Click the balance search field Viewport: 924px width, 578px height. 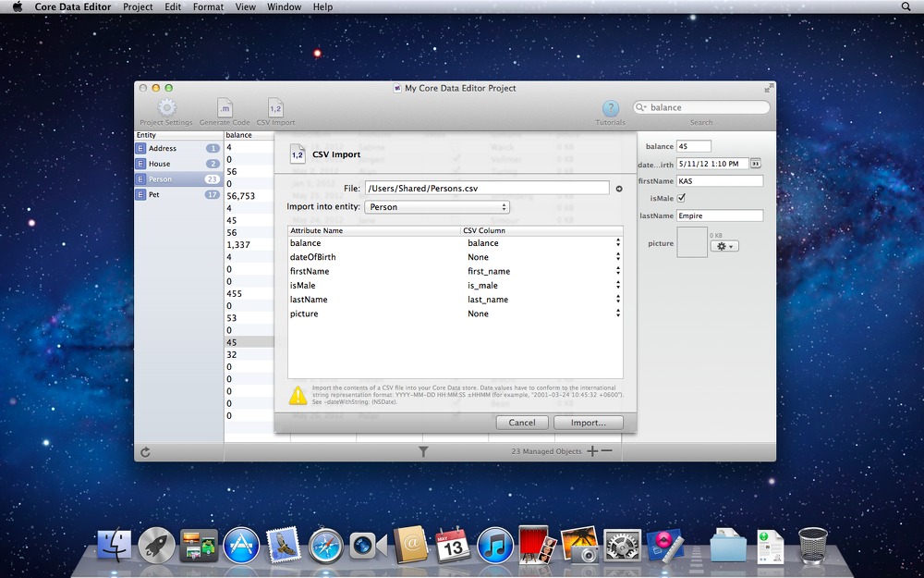click(701, 107)
